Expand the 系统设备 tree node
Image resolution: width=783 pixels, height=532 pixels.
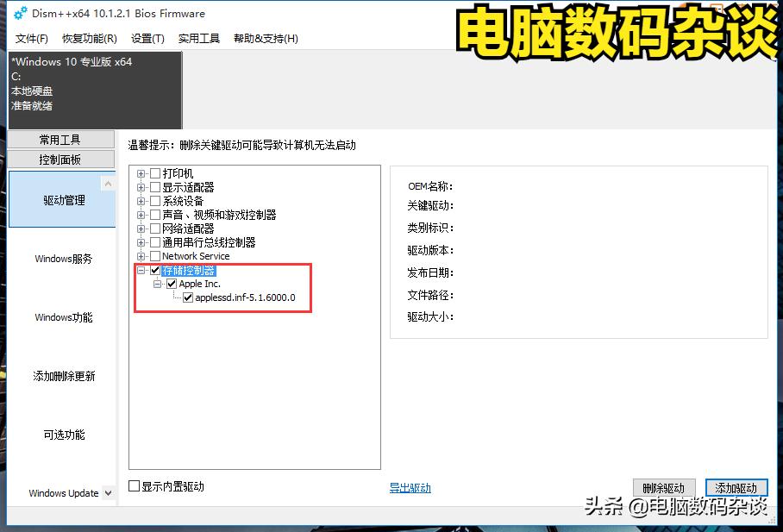tap(141, 200)
